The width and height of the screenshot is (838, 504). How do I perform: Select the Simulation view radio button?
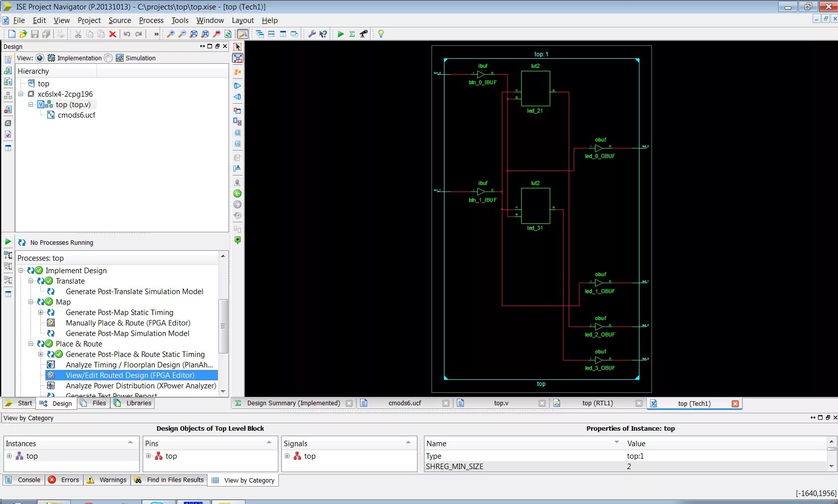click(x=108, y=58)
